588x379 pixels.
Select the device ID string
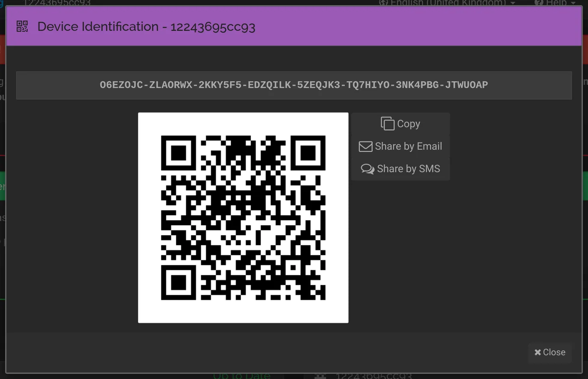294,85
